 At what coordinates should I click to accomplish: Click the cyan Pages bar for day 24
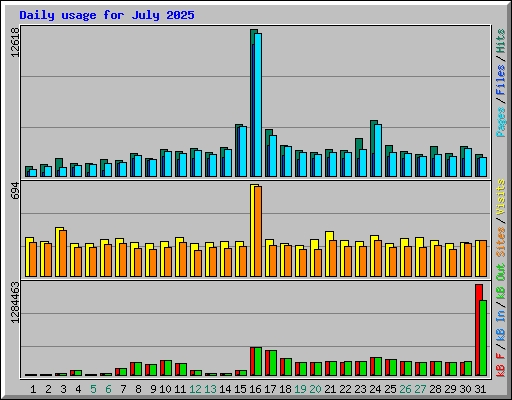pos(378,151)
